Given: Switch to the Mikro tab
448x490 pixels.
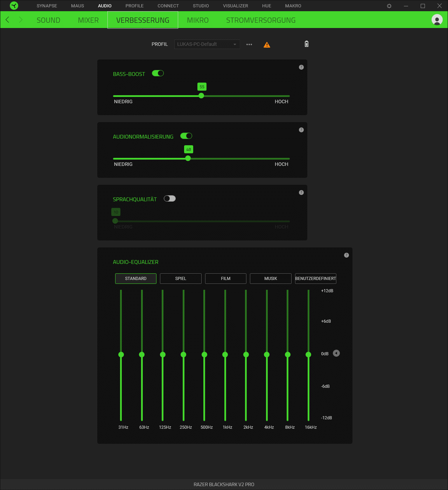Looking at the screenshot, I should coord(197,20).
